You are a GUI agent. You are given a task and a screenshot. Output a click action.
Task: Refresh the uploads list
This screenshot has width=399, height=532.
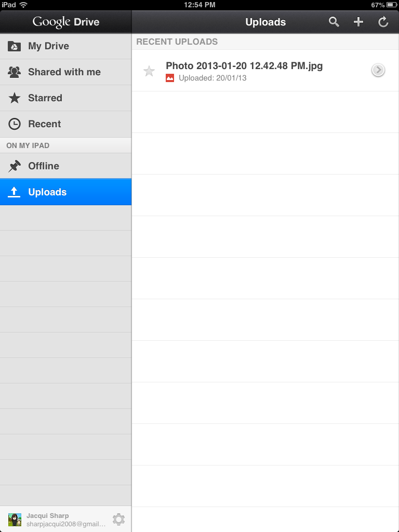383,22
